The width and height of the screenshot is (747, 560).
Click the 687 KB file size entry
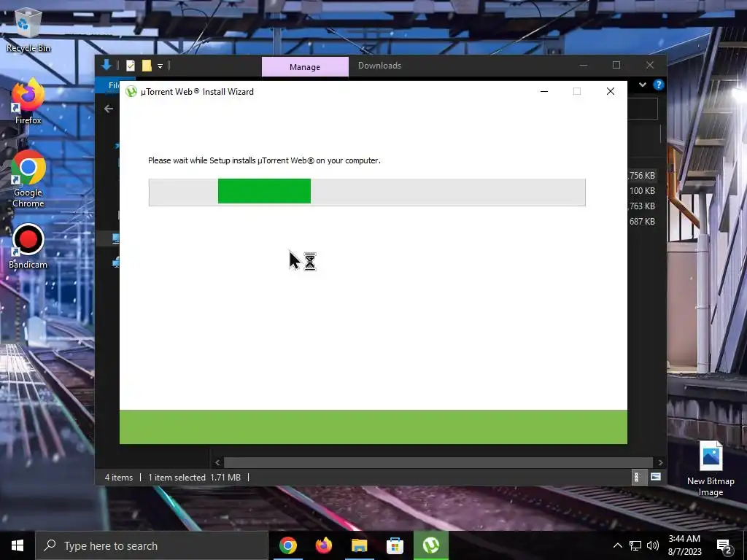(642, 222)
